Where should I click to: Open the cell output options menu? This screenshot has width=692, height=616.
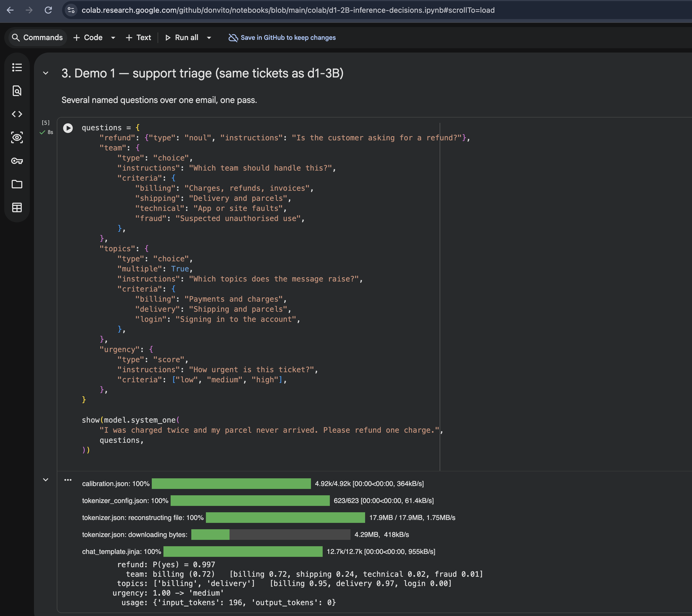tap(68, 480)
